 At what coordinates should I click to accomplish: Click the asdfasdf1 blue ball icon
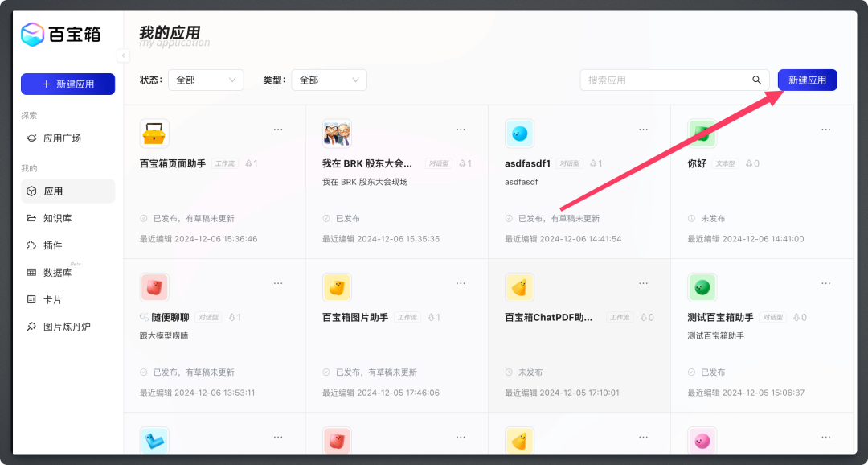click(x=520, y=134)
